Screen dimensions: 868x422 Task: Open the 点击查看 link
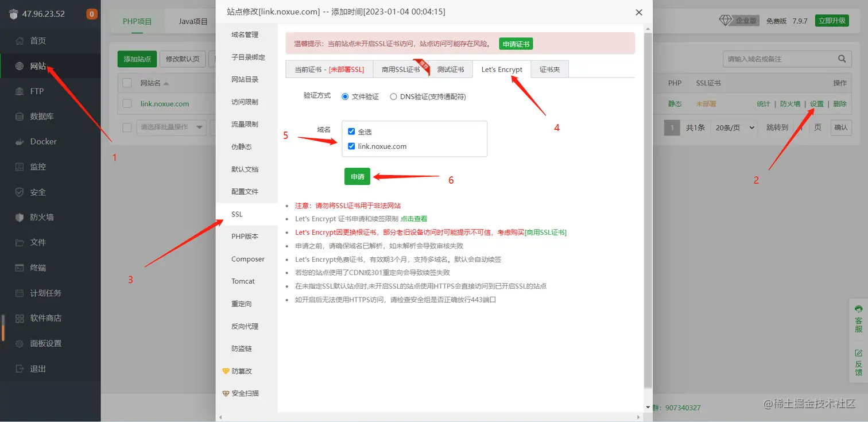pyautogui.click(x=414, y=219)
